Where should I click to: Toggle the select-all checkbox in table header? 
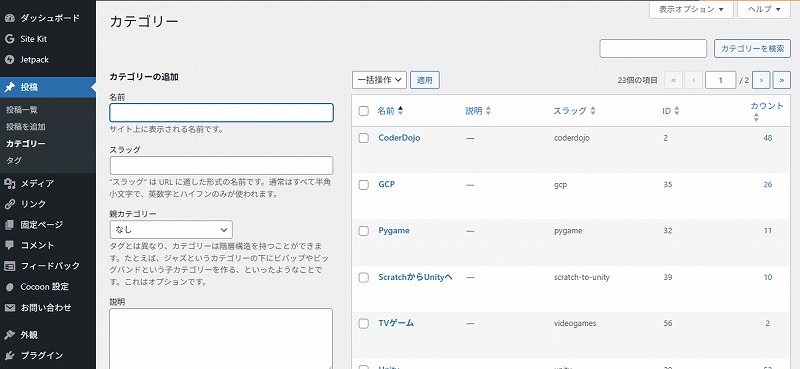click(x=364, y=111)
